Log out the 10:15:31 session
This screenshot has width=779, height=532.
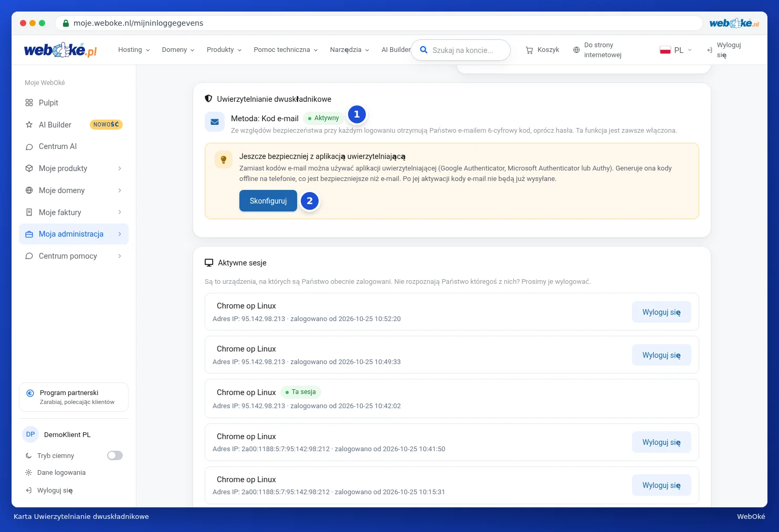pyautogui.click(x=661, y=485)
